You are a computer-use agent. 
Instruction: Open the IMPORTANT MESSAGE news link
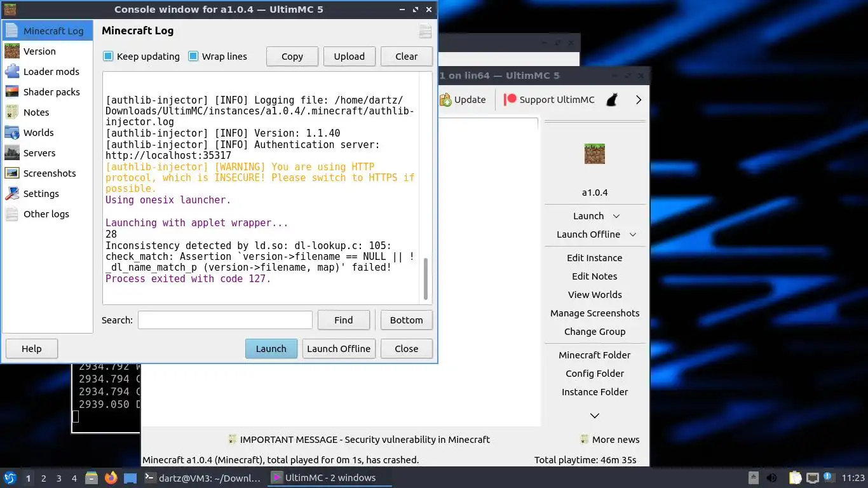click(x=359, y=439)
